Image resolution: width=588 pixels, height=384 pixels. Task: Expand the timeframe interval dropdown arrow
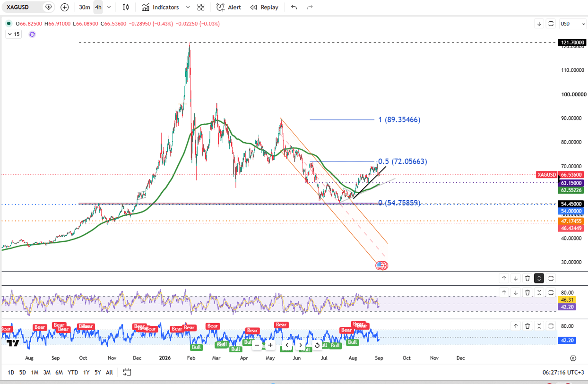pos(109,7)
